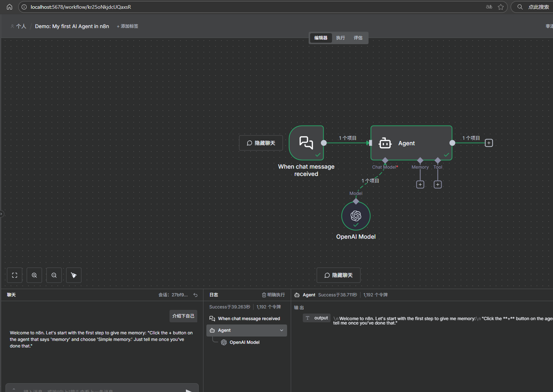Click the plus after the Agent output
Viewport: 553px width, 392px height.
[489, 143]
